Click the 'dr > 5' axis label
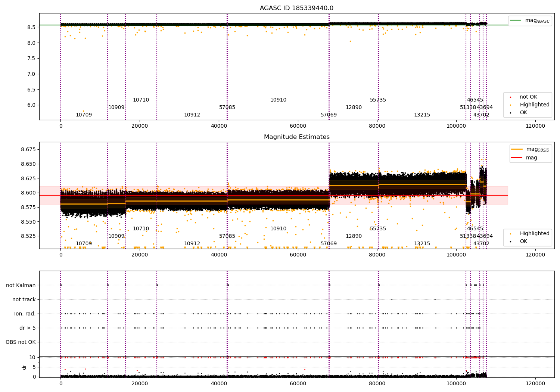Viewport: 560px width, 392px height. (x=28, y=328)
